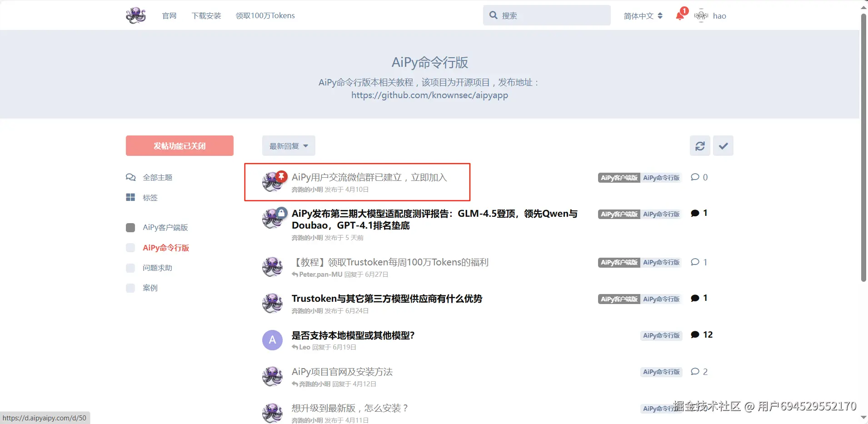Click the 案例 tag color square
The height and width of the screenshot is (424, 868).
[130, 288]
